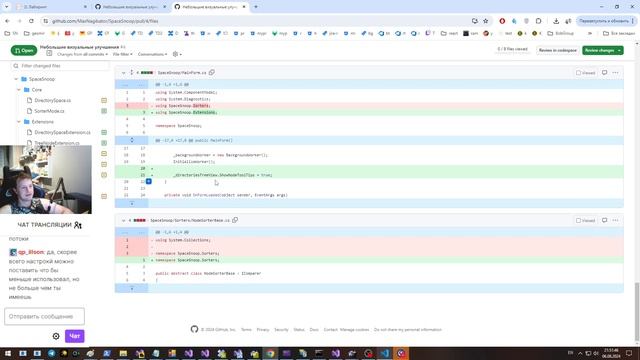Image resolution: width=640 pixels, height=360 pixels.
Task: Open Terms link in footer
Action: point(246,329)
